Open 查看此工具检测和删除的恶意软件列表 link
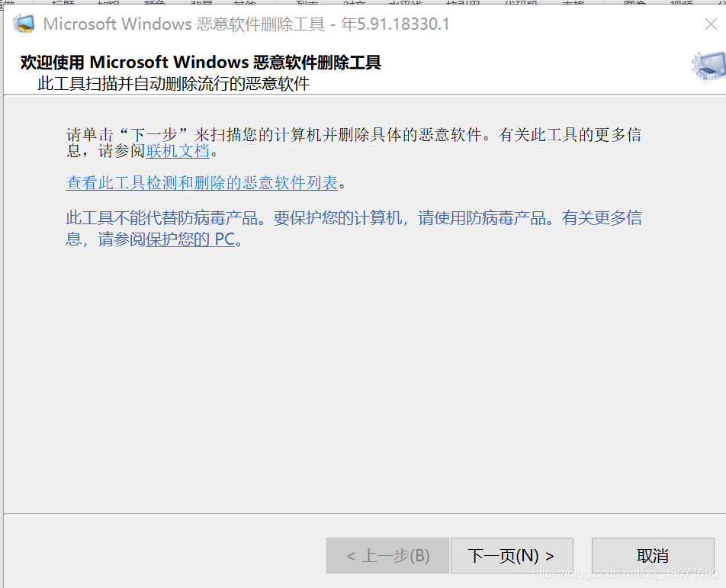The image size is (726, 588). [201, 183]
